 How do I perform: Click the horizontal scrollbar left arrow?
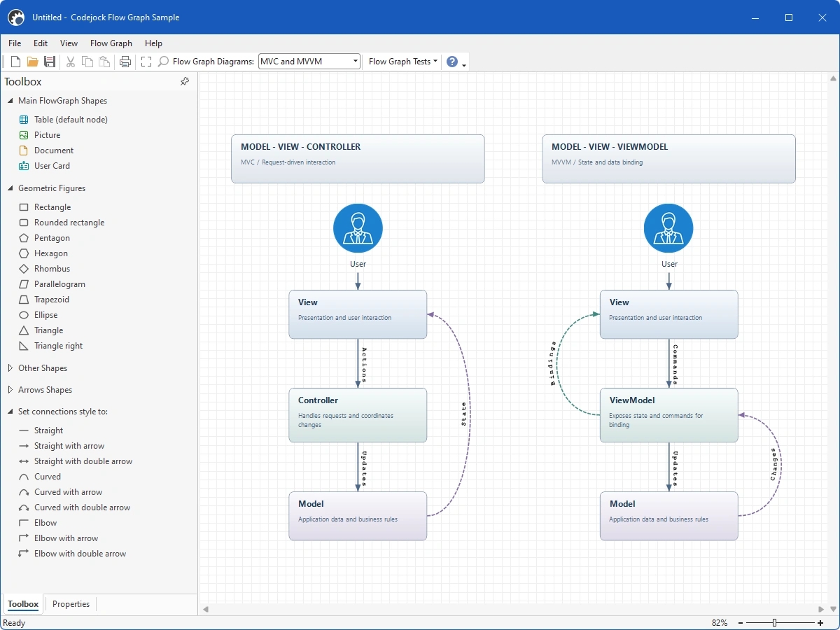tap(206, 610)
